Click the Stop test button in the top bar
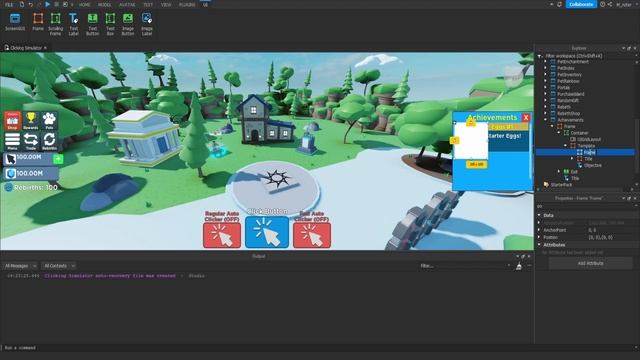This screenshot has width=640, height=360. (56, 4)
